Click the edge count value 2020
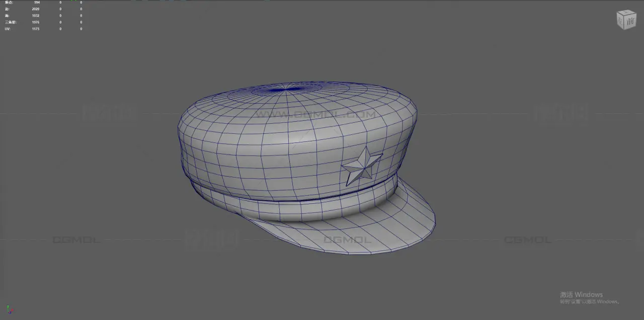Image resolution: width=644 pixels, height=320 pixels. point(36,9)
